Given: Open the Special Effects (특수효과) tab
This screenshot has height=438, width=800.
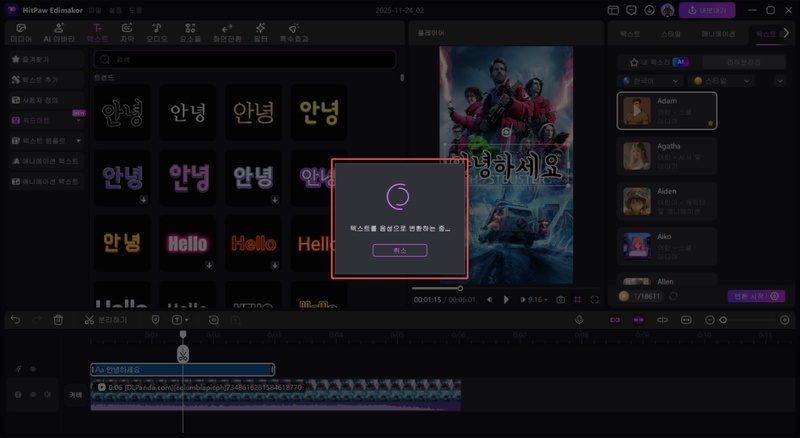Looking at the screenshot, I should coord(294,33).
